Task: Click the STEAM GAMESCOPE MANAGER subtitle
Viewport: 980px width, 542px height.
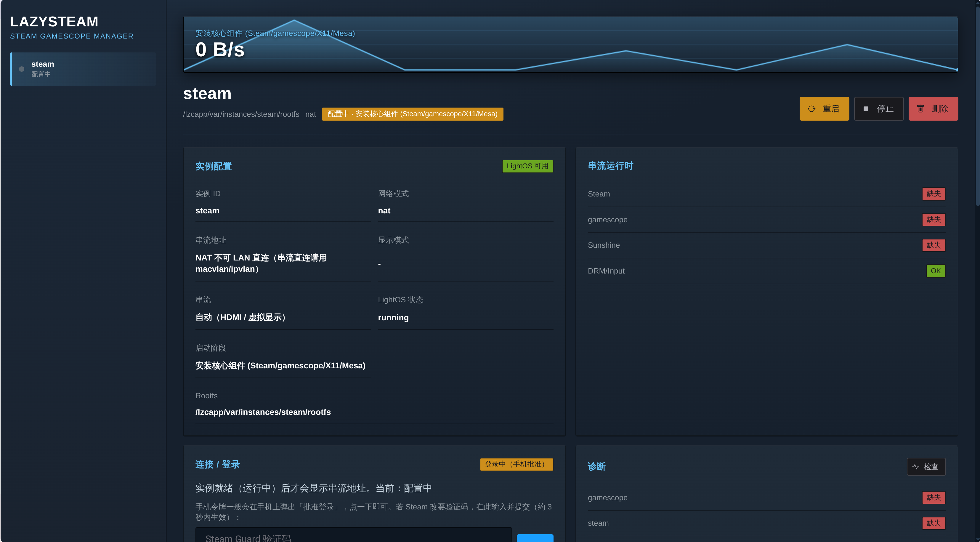Action: pyautogui.click(x=71, y=36)
